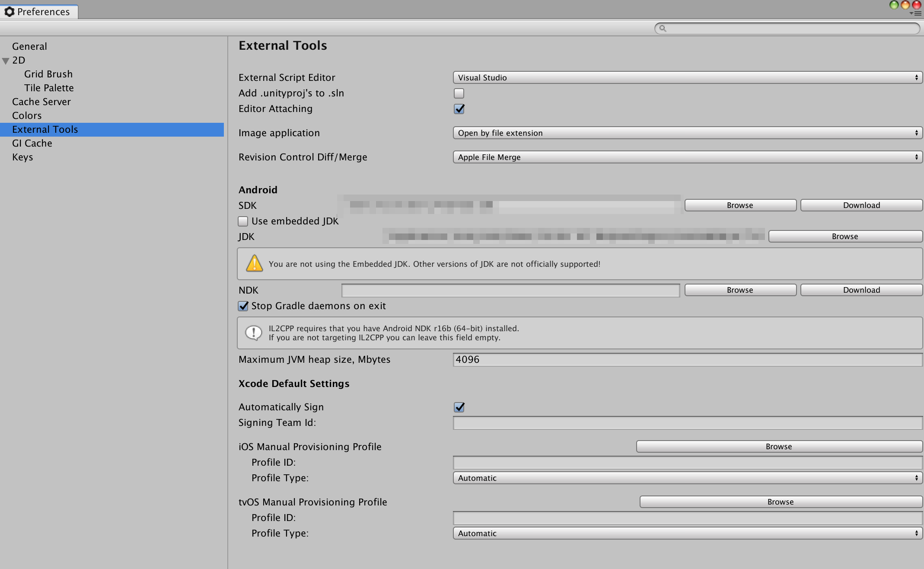Enable Add .unityproj's to .sln checkbox
924x569 pixels.
tap(459, 93)
